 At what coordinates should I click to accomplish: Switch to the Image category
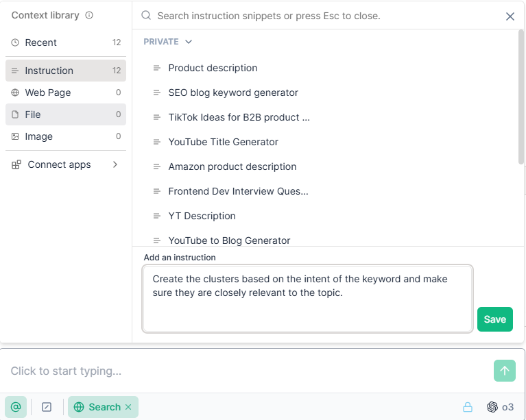[x=66, y=136]
